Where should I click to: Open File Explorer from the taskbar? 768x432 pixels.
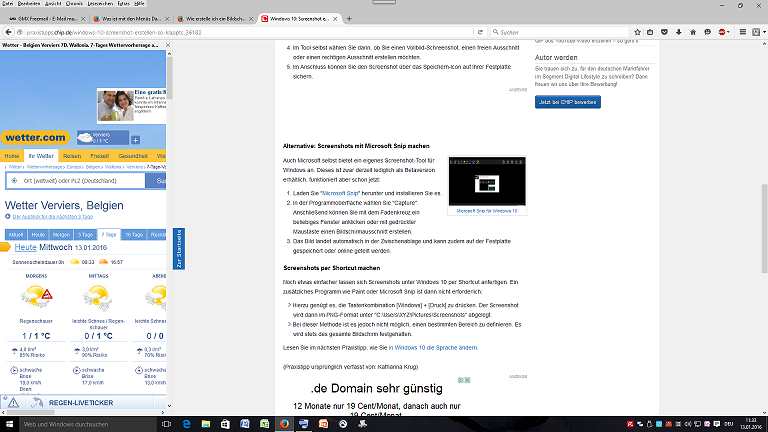tap(206, 424)
